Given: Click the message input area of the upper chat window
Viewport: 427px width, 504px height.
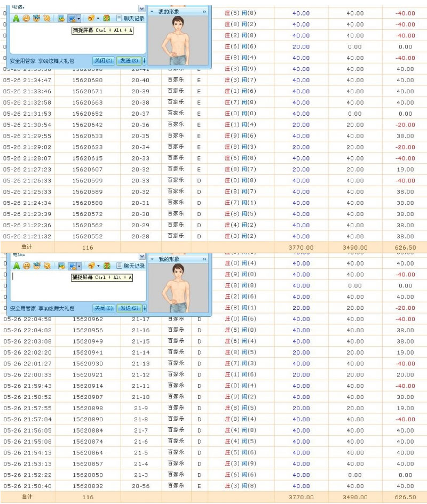Looking at the screenshot, I should [x=78, y=38].
